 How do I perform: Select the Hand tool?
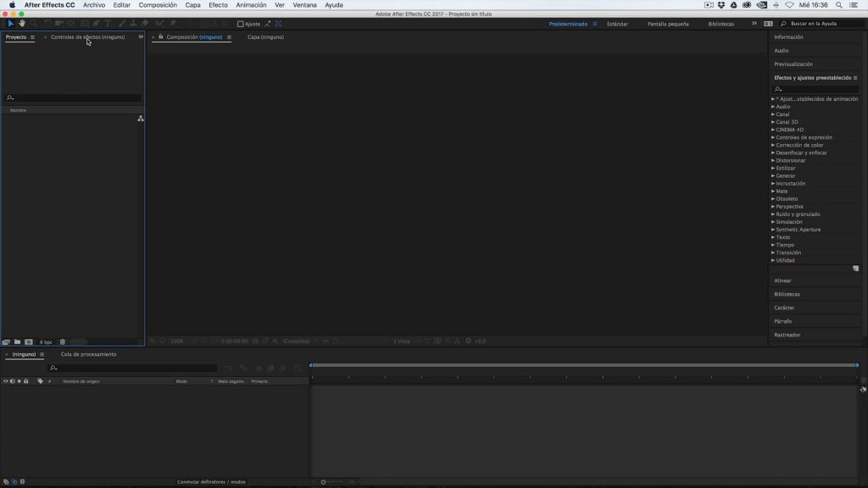(x=22, y=24)
